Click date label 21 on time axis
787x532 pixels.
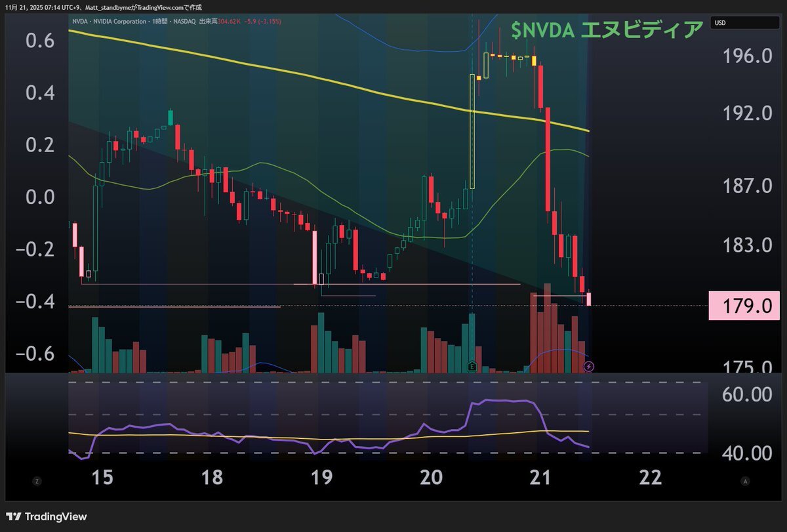pyautogui.click(x=540, y=478)
